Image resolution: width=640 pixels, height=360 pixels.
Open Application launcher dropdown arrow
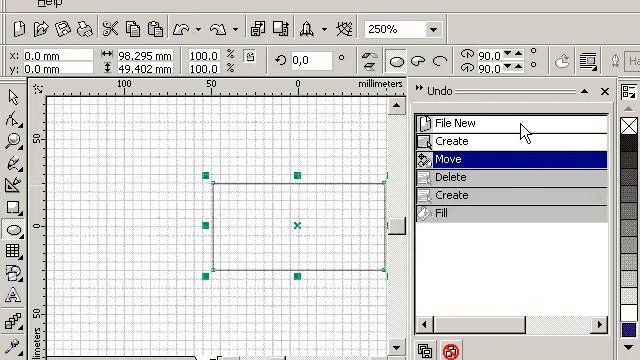click(x=324, y=29)
